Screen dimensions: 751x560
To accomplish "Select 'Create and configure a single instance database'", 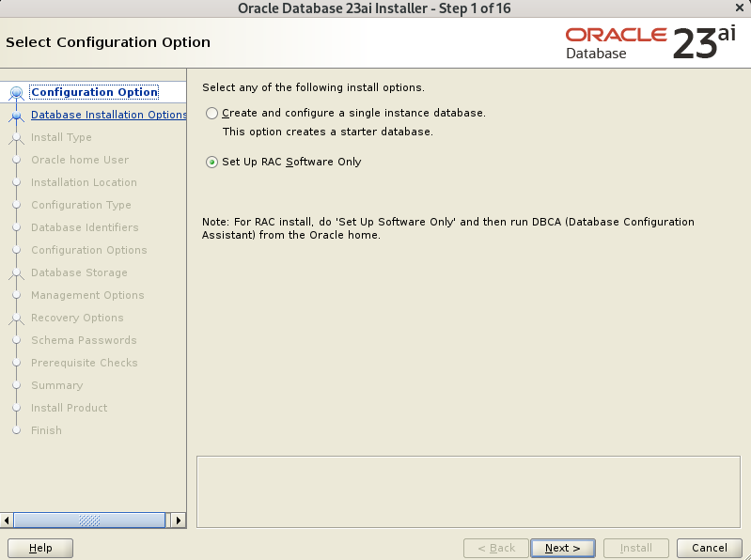I will click(x=211, y=113).
